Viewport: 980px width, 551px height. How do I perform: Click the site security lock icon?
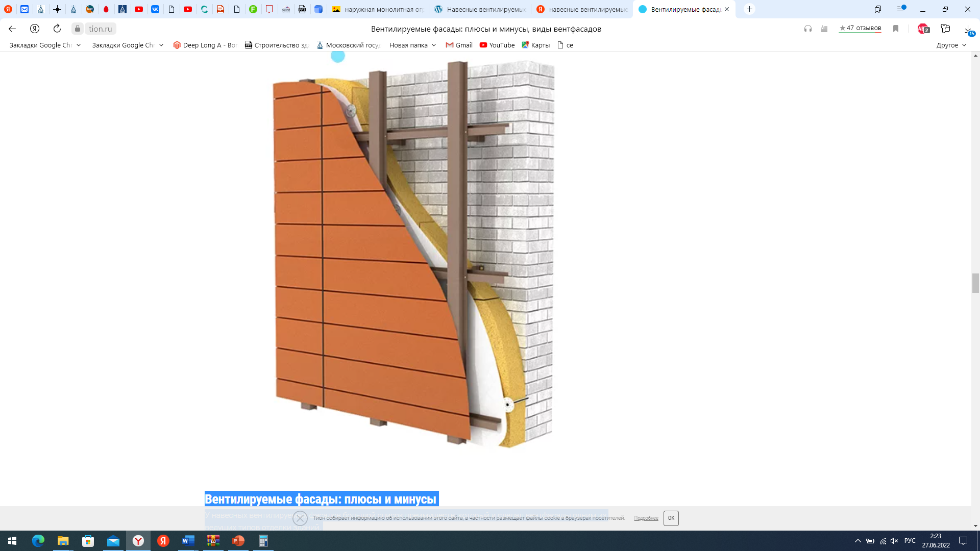pyautogui.click(x=78, y=29)
